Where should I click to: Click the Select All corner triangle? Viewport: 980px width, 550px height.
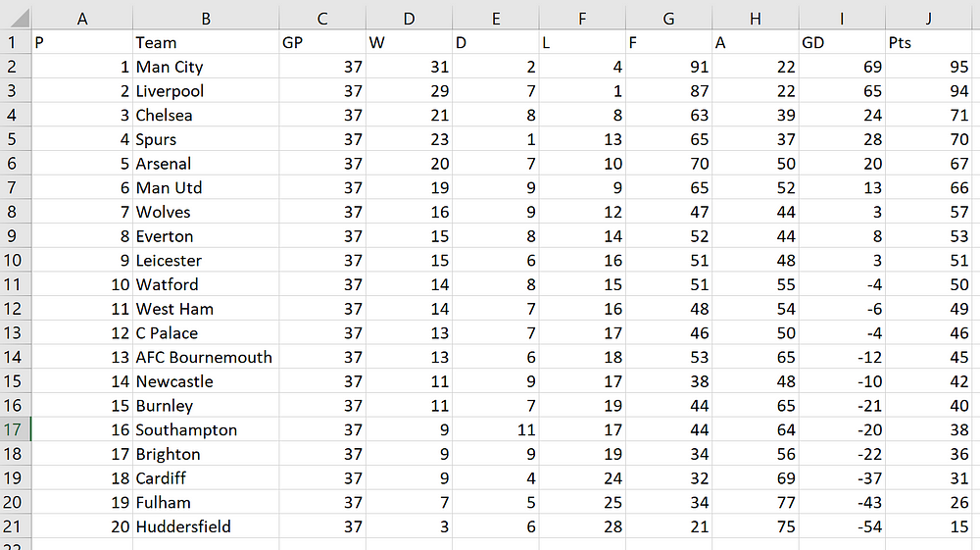pos(19,18)
